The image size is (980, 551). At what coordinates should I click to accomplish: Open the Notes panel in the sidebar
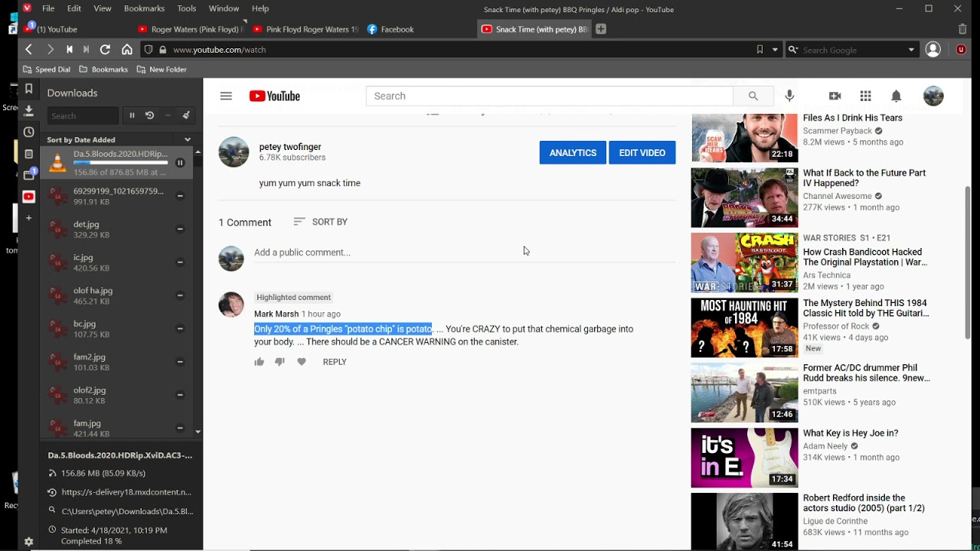tap(28, 154)
